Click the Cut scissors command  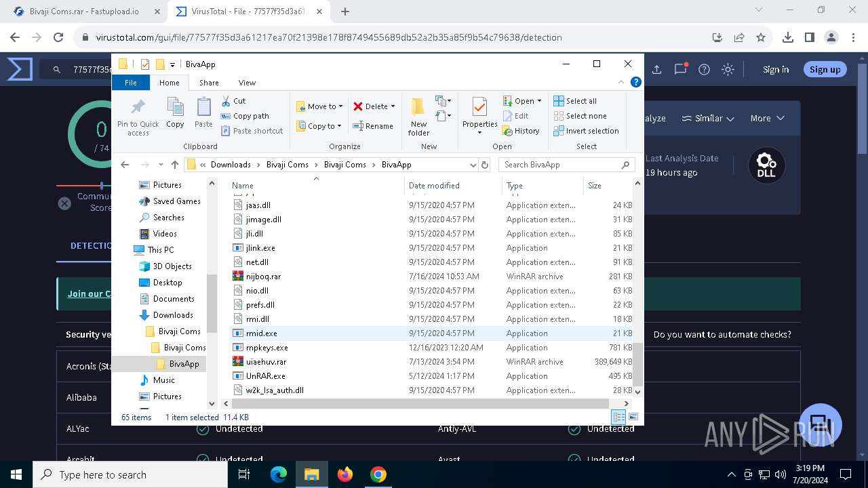tap(233, 101)
